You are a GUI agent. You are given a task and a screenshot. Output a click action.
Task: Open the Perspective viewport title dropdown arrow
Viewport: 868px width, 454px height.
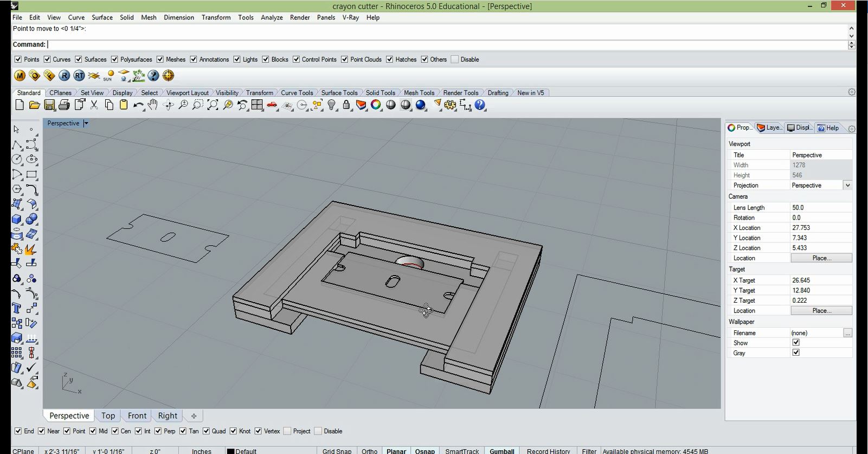click(x=86, y=123)
